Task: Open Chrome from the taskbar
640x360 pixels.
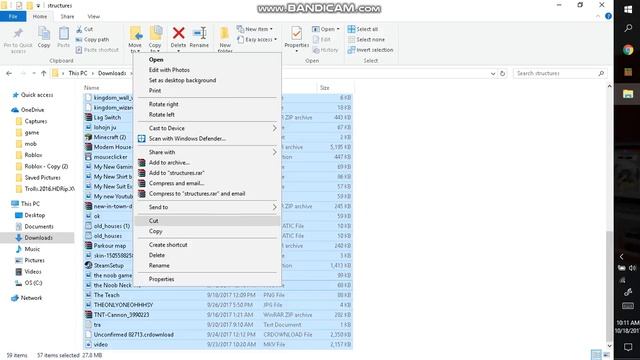Action: click(x=628, y=50)
